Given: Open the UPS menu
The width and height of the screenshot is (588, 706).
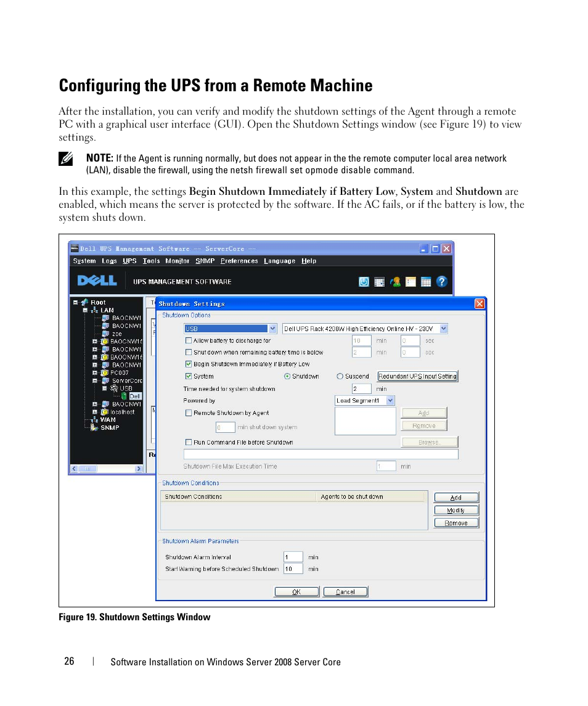Looking at the screenshot, I should click(129, 261).
